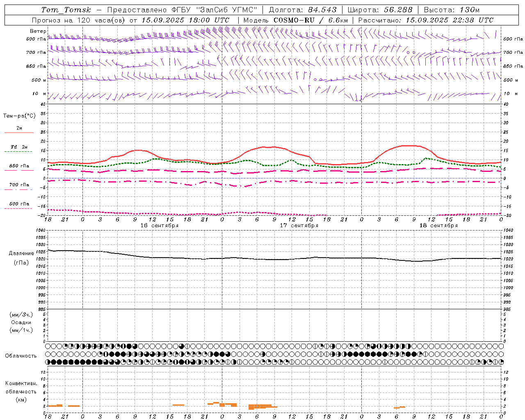Click the Прогноз на 120 часа(ов) text
Image resolution: width=525 pixels, height=420 pixels.
tap(79, 20)
